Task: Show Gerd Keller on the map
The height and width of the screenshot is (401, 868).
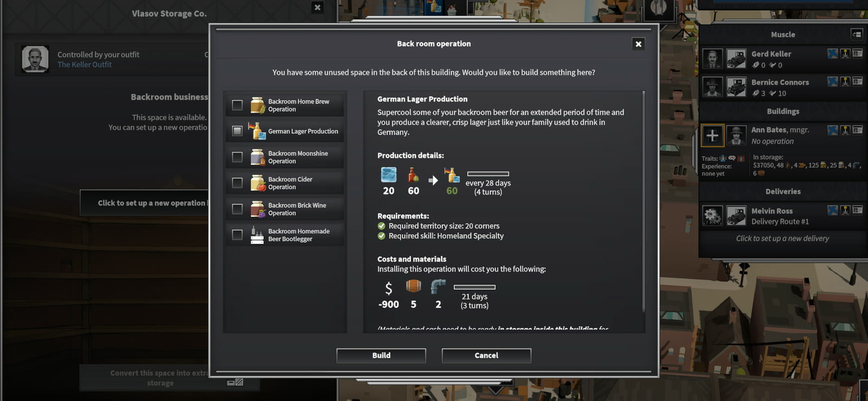Action: 833,53
